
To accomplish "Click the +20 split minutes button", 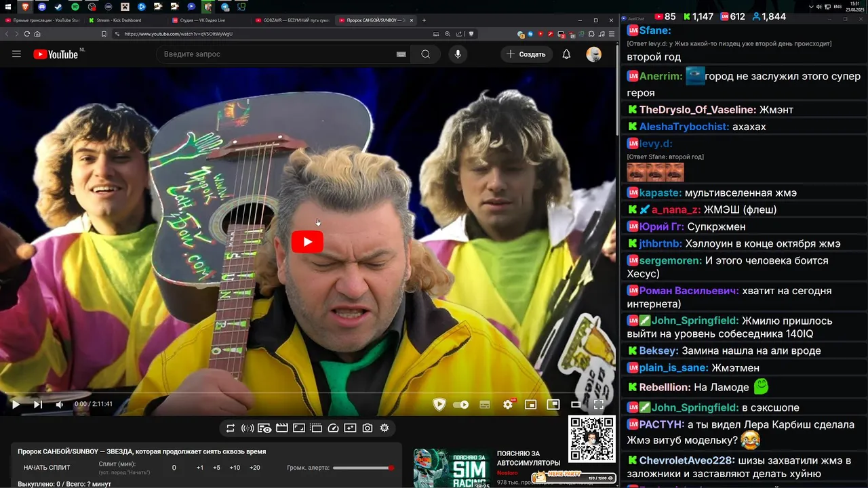I will coord(255,468).
